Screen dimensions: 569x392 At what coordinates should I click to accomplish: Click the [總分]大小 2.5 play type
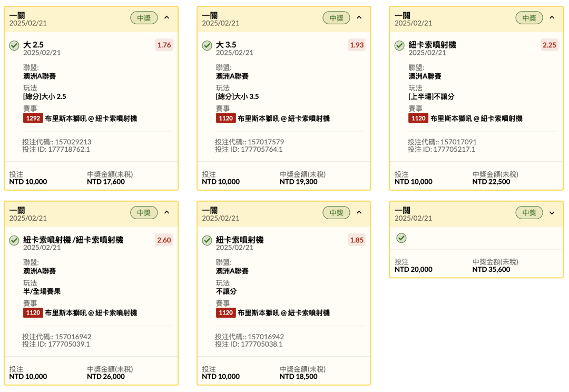click(x=45, y=96)
